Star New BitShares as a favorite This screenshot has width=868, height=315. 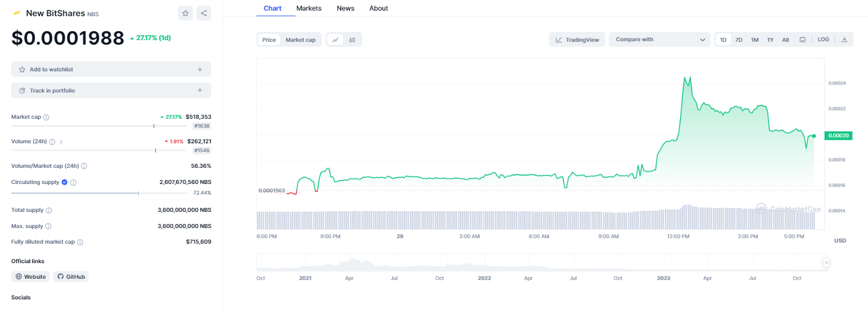click(185, 13)
